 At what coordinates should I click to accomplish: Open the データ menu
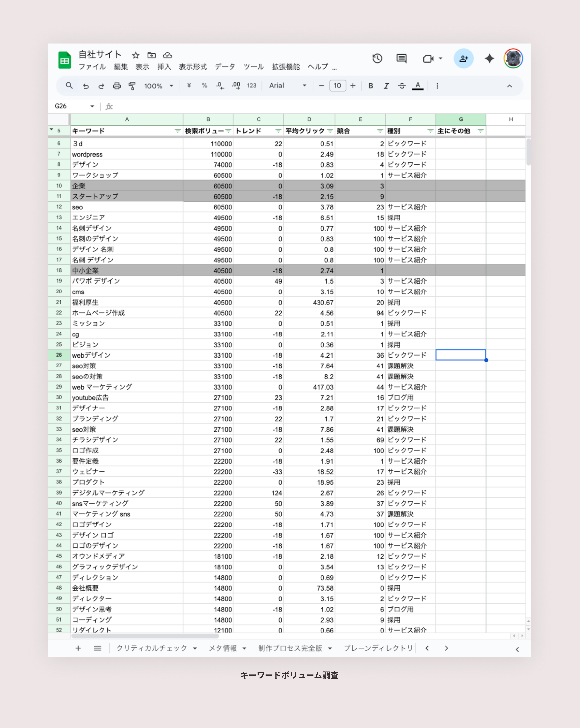pos(225,67)
